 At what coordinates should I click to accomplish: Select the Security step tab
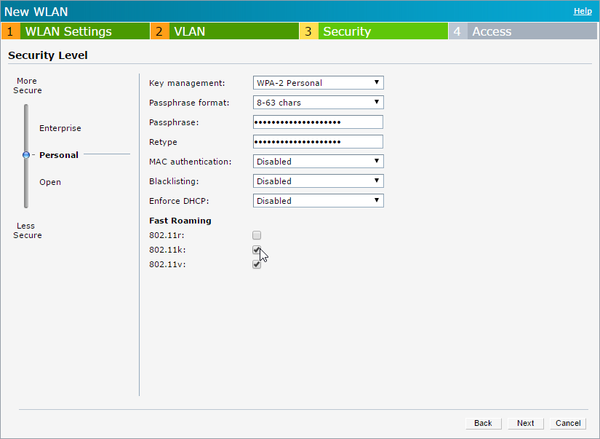(373, 31)
